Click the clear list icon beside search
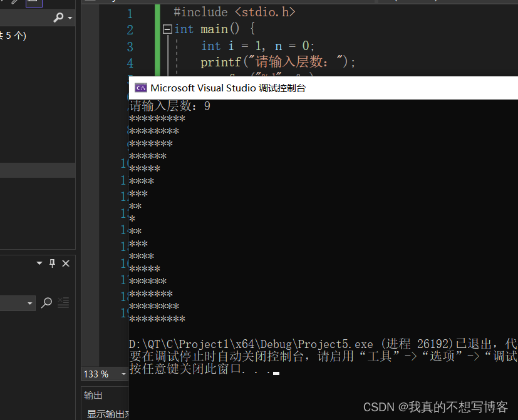 [x=63, y=302]
